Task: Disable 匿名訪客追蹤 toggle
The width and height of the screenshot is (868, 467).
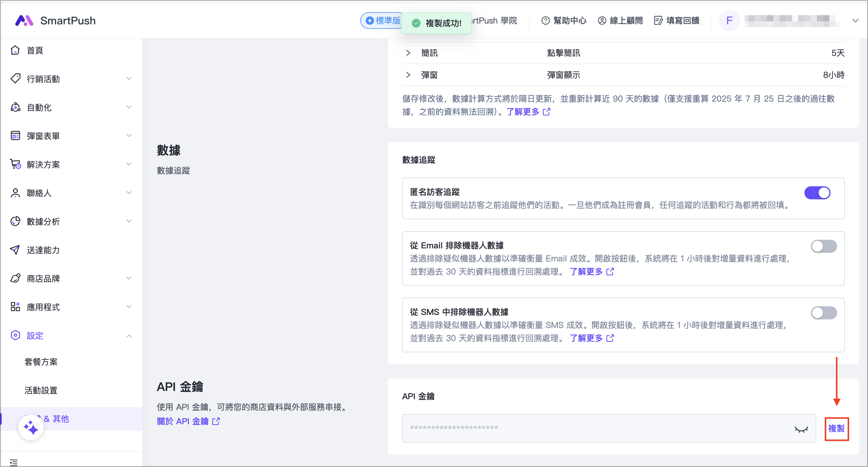Action: [x=817, y=193]
